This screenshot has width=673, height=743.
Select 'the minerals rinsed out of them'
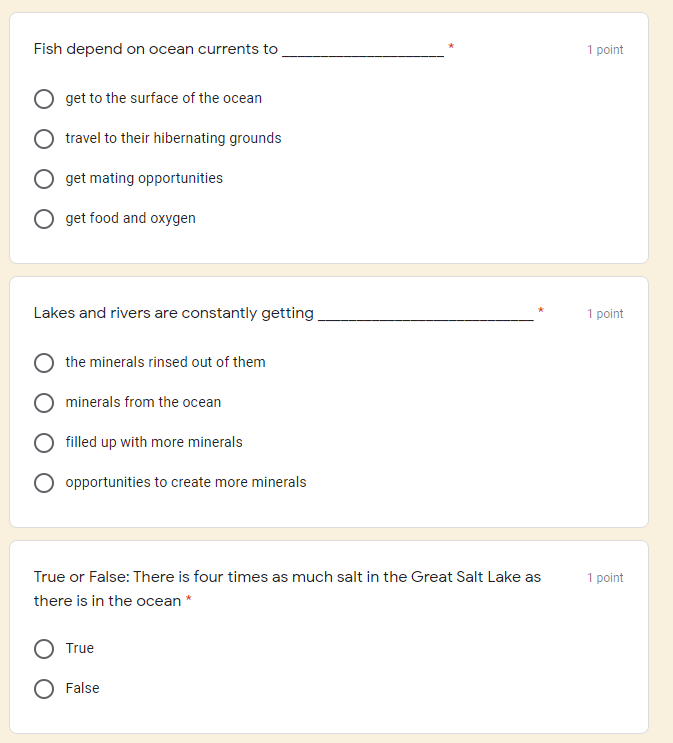coord(44,363)
